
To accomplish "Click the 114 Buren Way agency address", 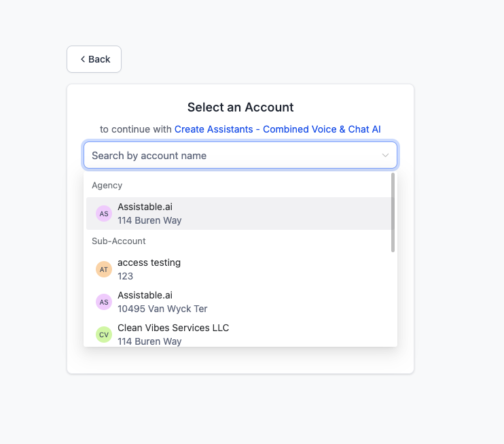I will coord(149,220).
